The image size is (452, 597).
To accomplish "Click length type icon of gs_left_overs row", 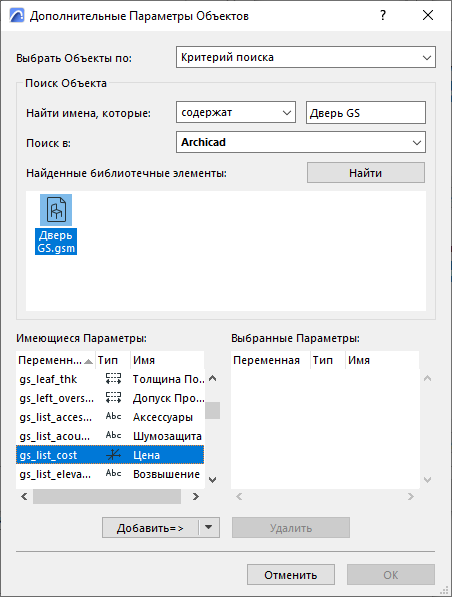I will [113, 397].
